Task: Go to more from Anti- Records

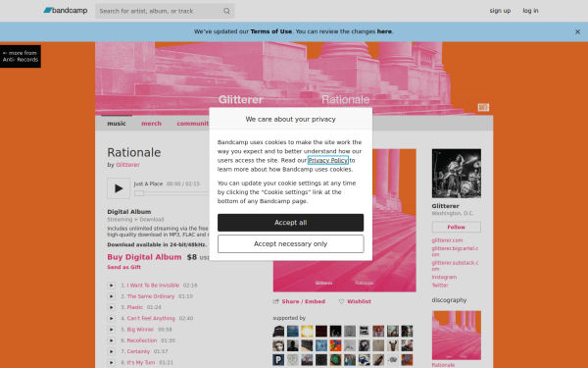Action: (x=21, y=56)
